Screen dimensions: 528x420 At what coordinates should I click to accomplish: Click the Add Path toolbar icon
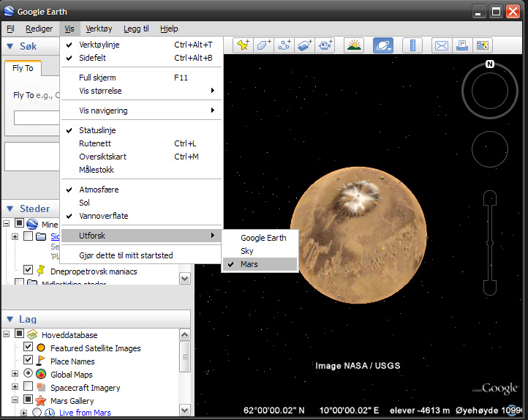click(x=284, y=45)
